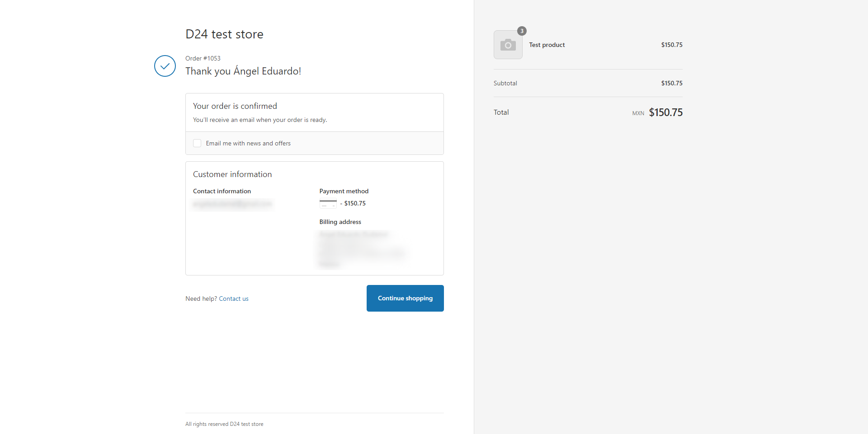This screenshot has height=434, width=868.
Task: Click the blurred billing address block
Action: (x=362, y=249)
